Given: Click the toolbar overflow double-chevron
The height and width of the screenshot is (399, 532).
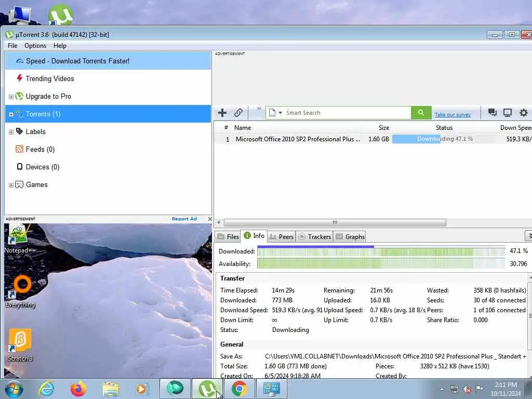Looking at the screenshot, I should (x=259, y=109).
